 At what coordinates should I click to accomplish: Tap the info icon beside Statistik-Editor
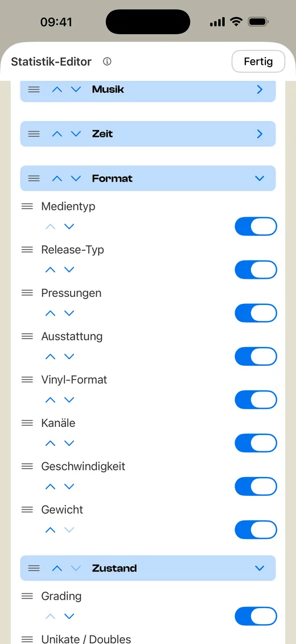pos(108,62)
